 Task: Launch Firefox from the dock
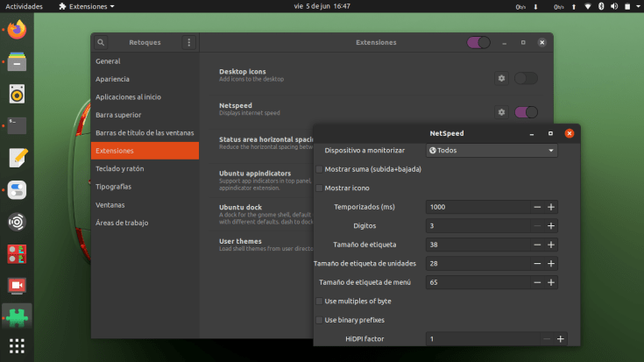coord(17,30)
